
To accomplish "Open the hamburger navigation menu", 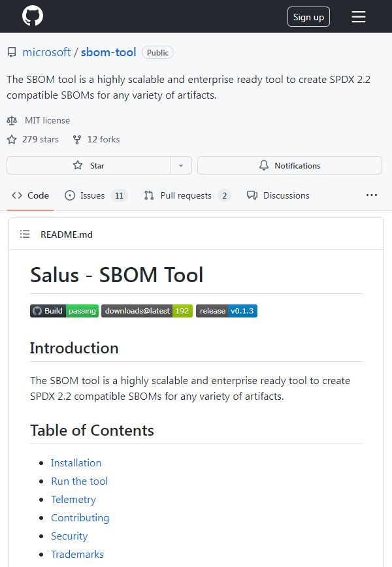I will coord(359,17).
